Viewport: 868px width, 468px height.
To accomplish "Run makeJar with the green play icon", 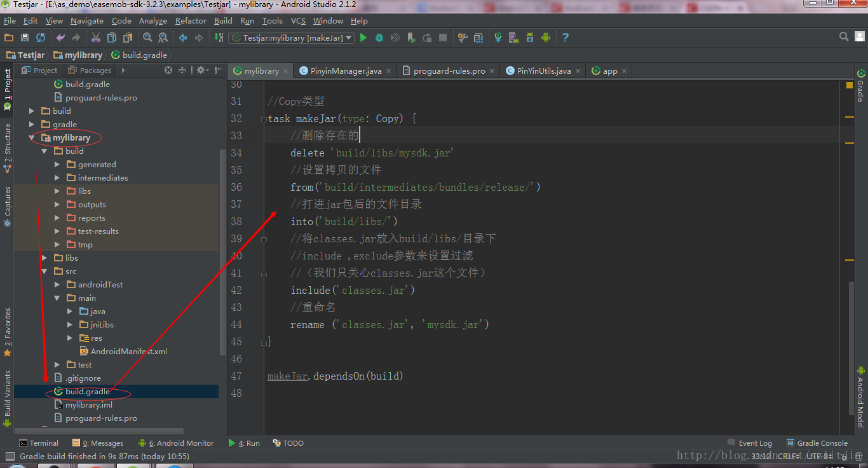I will pos(363,38).
